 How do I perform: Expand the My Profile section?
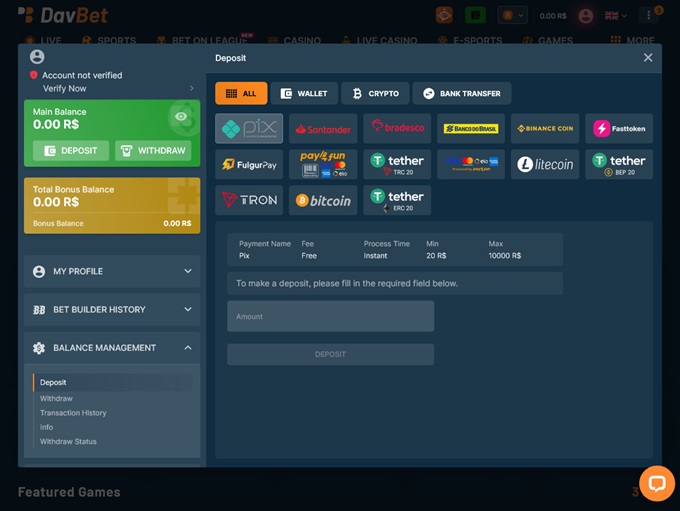pos(112,271)
